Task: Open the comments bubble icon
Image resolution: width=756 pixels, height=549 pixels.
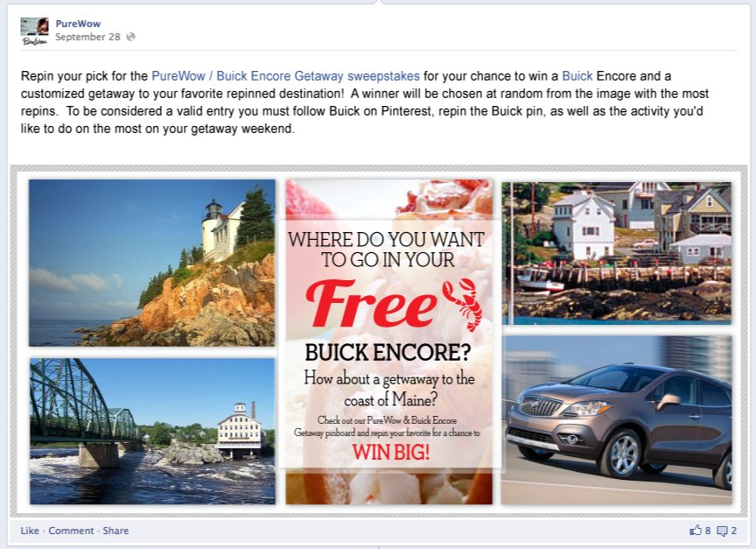Action: click(722, 531)
